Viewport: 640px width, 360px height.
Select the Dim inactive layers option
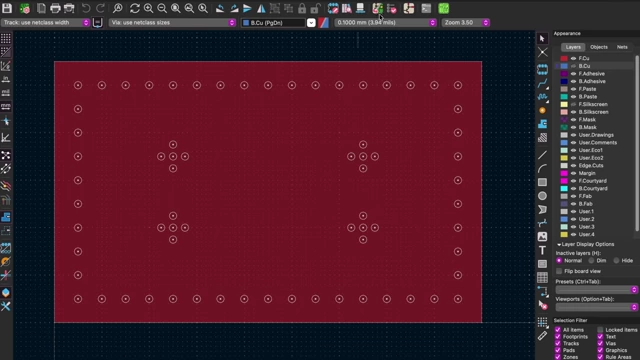(x=591, y=260)
